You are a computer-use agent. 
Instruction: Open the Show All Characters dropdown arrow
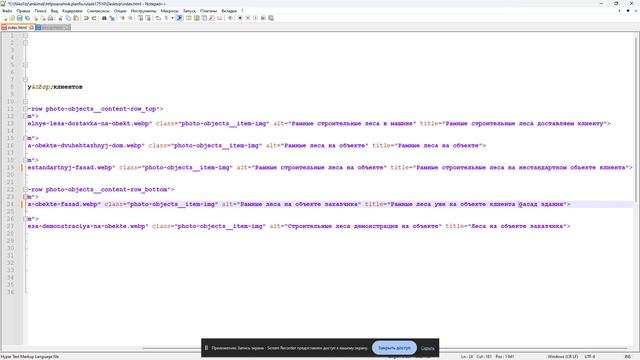click(172, 18)
